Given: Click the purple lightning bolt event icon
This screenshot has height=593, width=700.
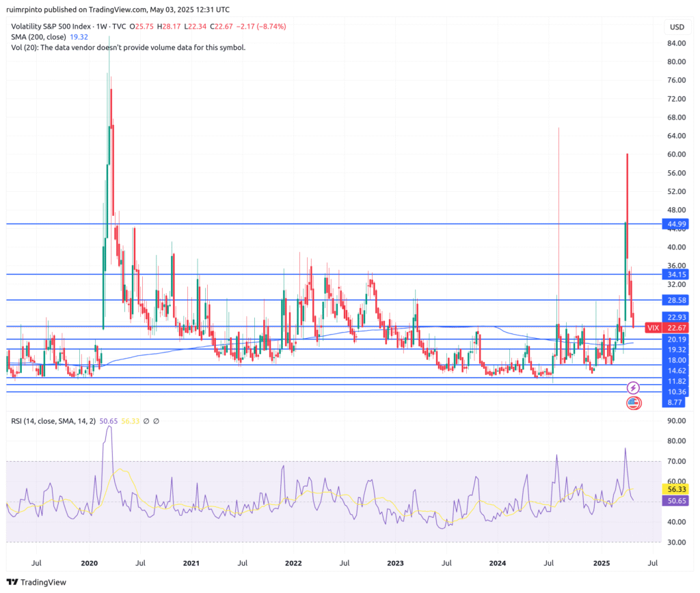Looking at the screenshot, I should tap(633, 387).
